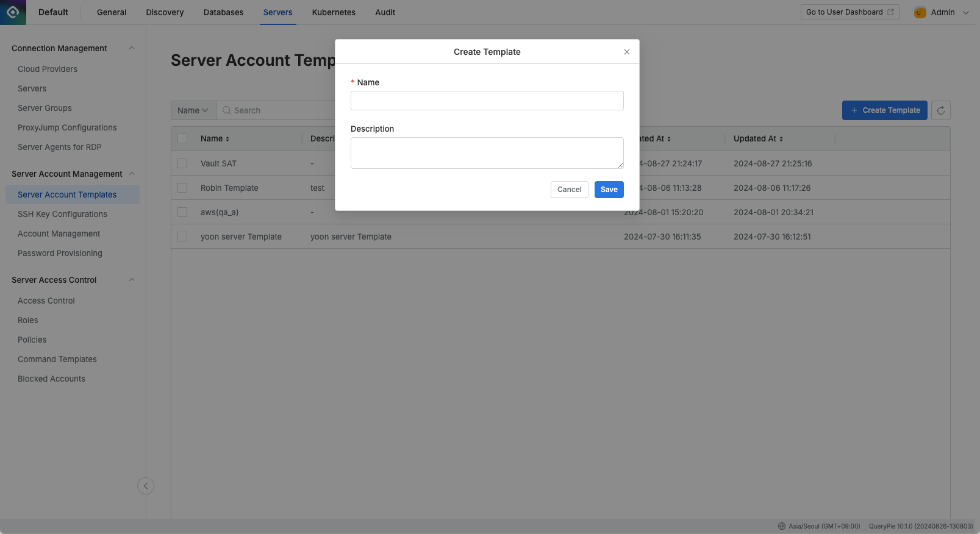Switch to the Kubernetes tab
980x534 pixels.
pyautogui.click(x=334, y=12)
